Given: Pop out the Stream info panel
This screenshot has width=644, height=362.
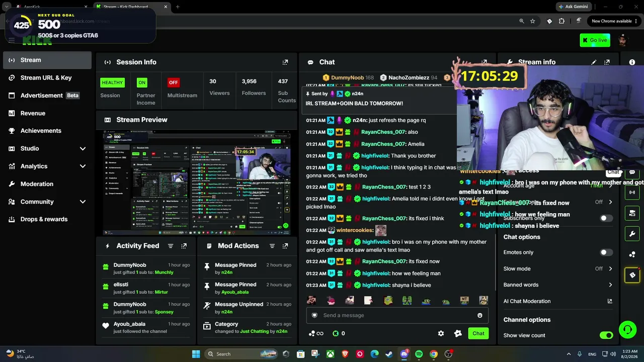Looking at the screenshot, I should [x=607, y=62].
